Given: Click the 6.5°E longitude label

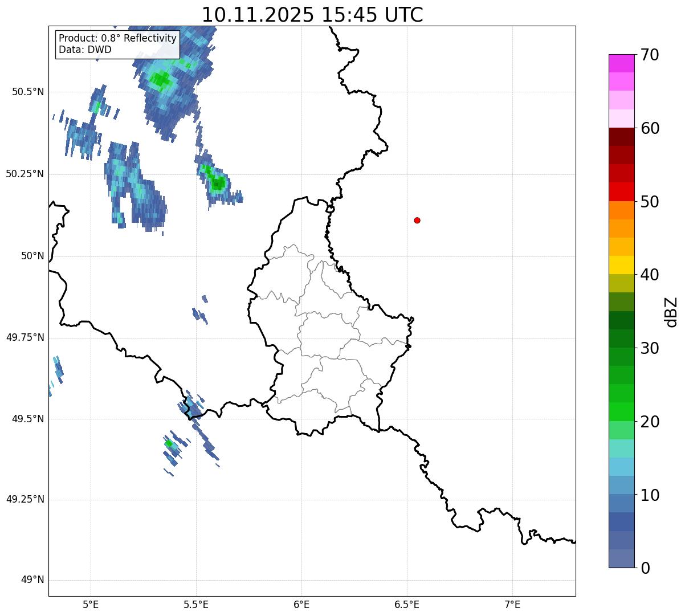Looking at the screenshot, I should click(407, 604).
